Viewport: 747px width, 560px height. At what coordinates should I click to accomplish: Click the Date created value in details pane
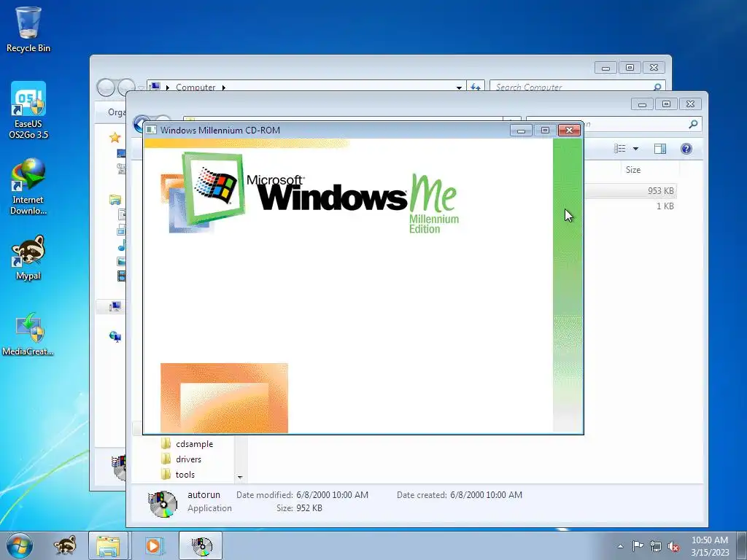tap(486, 495)
